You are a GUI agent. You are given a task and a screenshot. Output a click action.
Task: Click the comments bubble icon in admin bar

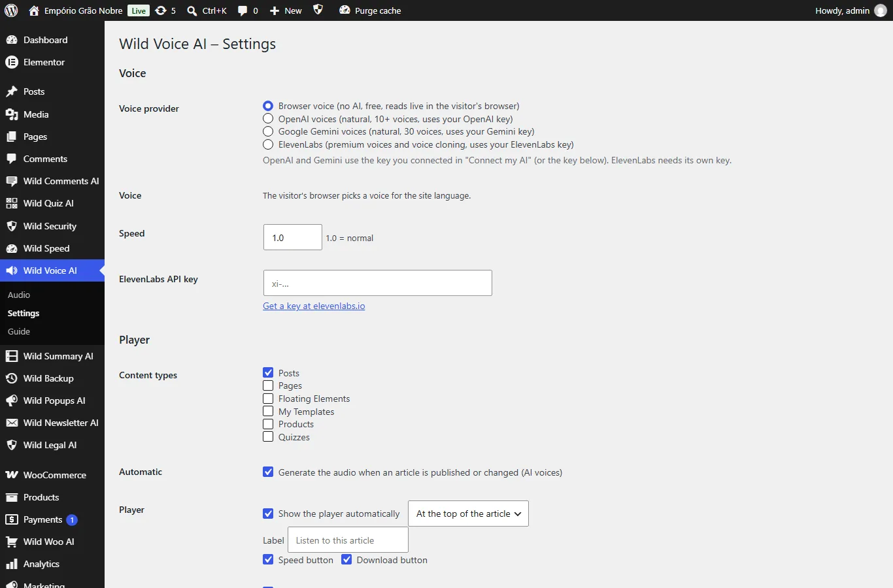(243, 11)
